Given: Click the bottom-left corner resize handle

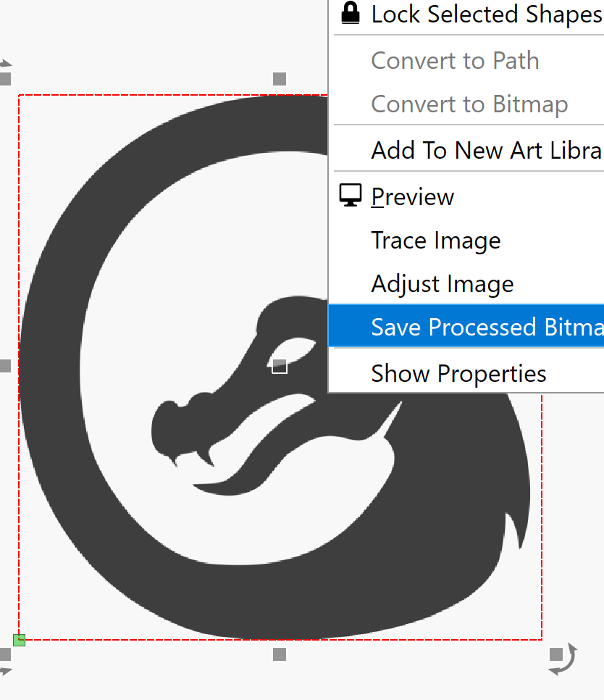Looking at the screenshot, I should (x=5, y=654).
